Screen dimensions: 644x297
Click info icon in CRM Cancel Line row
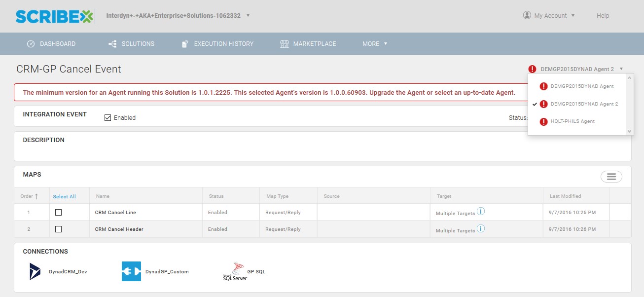click(481, 212)
